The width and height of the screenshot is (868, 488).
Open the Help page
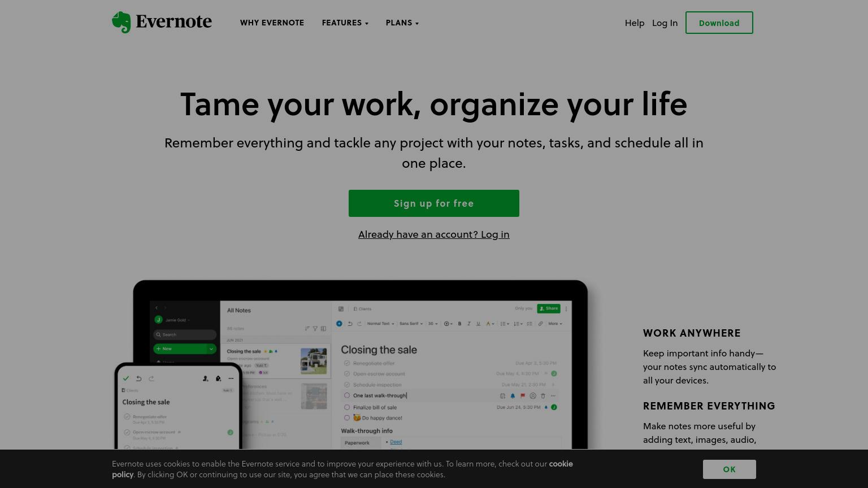click(635, 23)
